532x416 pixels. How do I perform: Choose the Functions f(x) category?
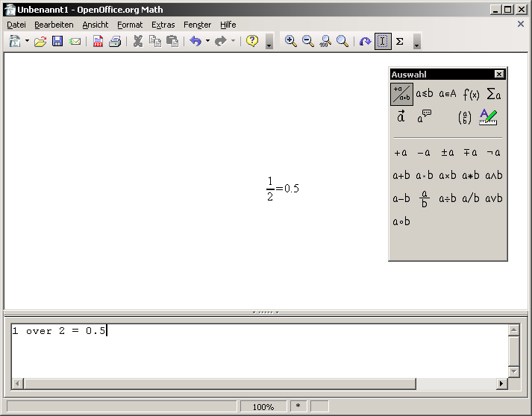pyautogui.click(x=471, y=94)
